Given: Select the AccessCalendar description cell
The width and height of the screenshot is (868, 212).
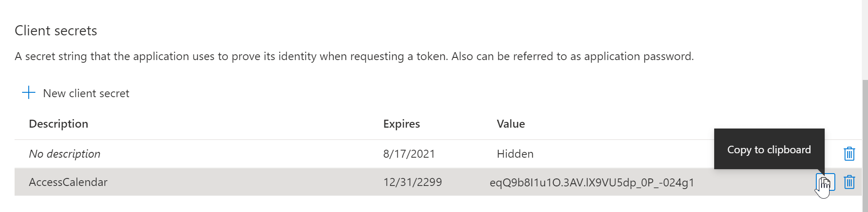Looking at the screenshot, I should click(x=68, y=182).
